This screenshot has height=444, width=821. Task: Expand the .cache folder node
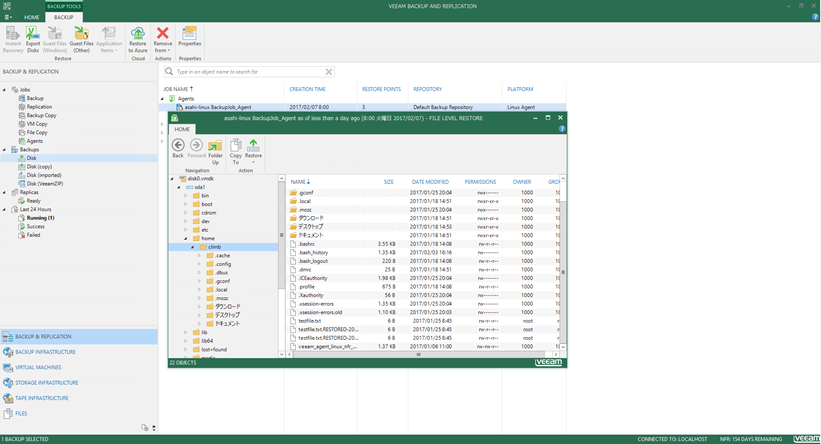[x=199, y=256]
